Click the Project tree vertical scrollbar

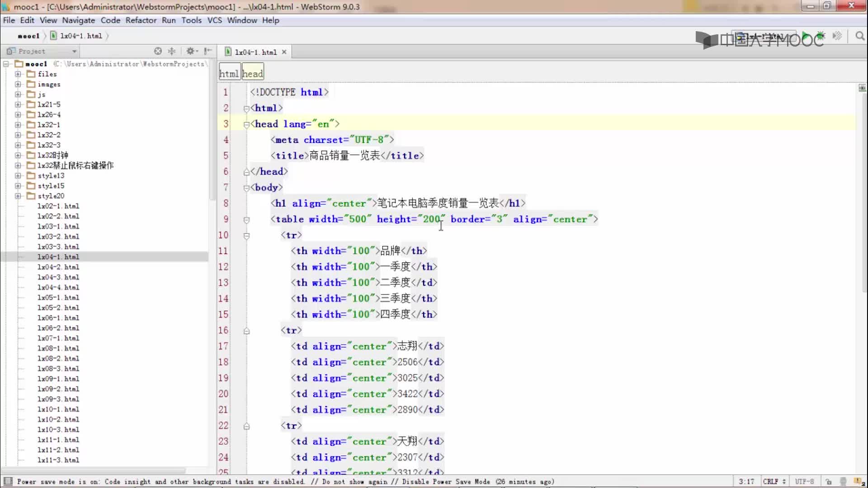pos(212,129)
